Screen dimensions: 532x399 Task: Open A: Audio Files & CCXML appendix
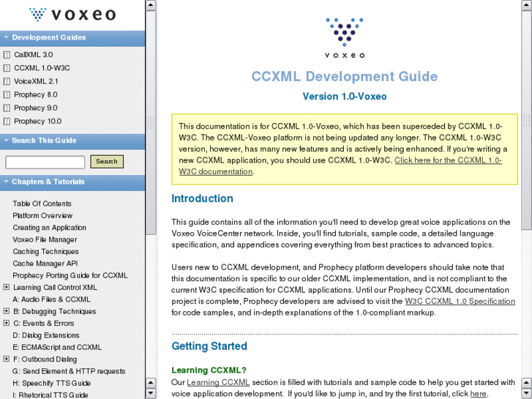(x=51, y=299)
